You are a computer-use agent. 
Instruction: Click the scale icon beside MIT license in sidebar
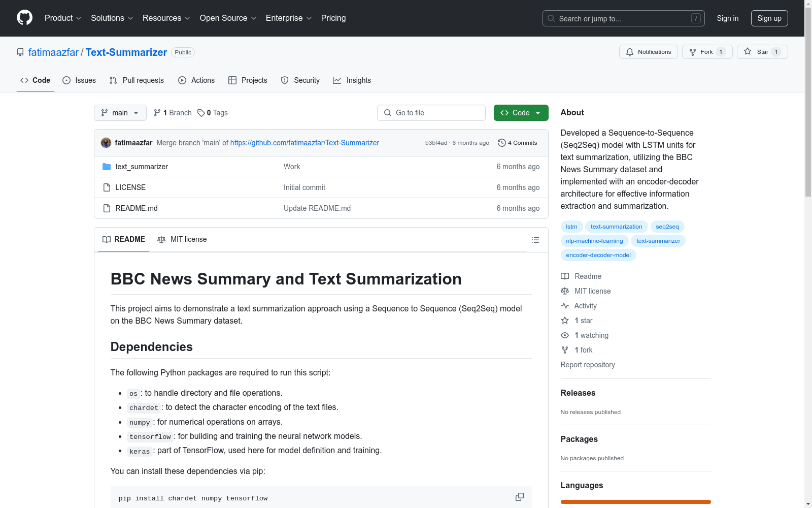point(565,291)
